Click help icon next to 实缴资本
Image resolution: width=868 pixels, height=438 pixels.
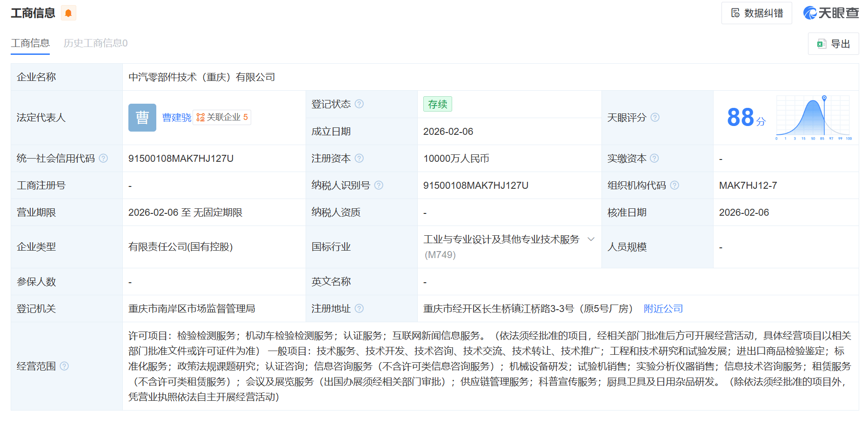point(654,159)
